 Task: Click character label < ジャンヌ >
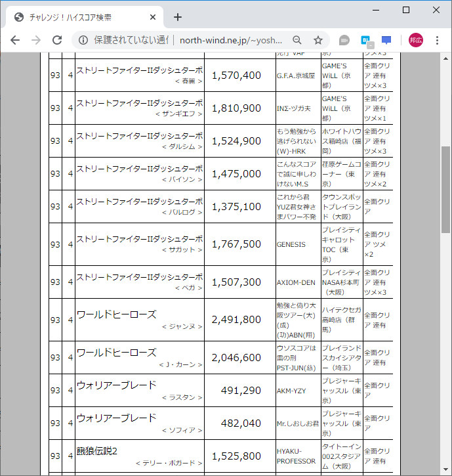coord(182,327)
